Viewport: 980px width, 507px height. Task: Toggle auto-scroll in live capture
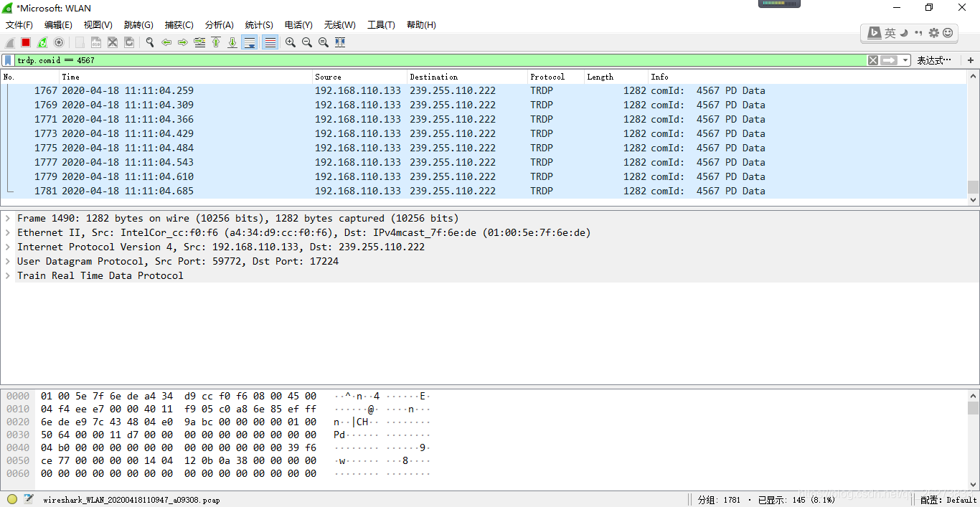249,42
